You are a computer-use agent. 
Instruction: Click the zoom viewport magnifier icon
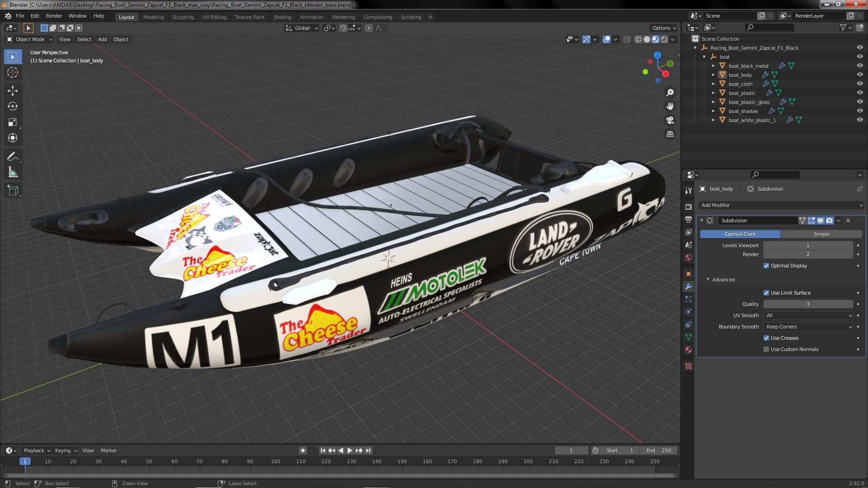[x=670, y=93]
